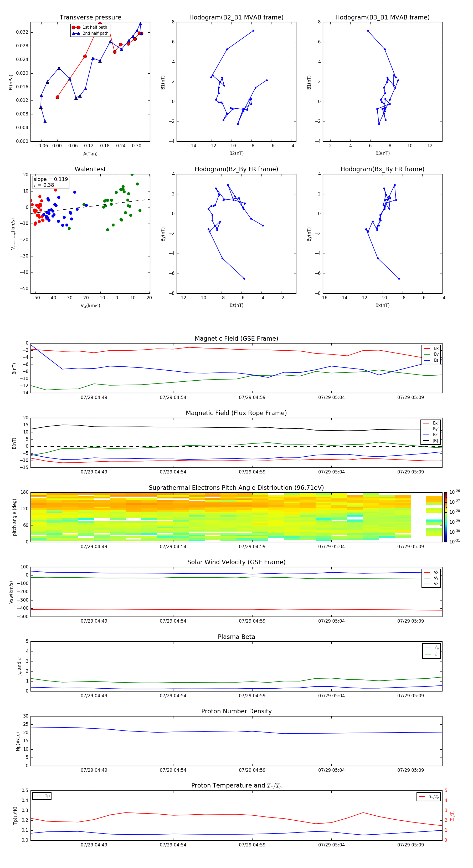
Task: Click the 'Magnetic Field (Flux Rope Frame)' title
Action: click(236, 413)
